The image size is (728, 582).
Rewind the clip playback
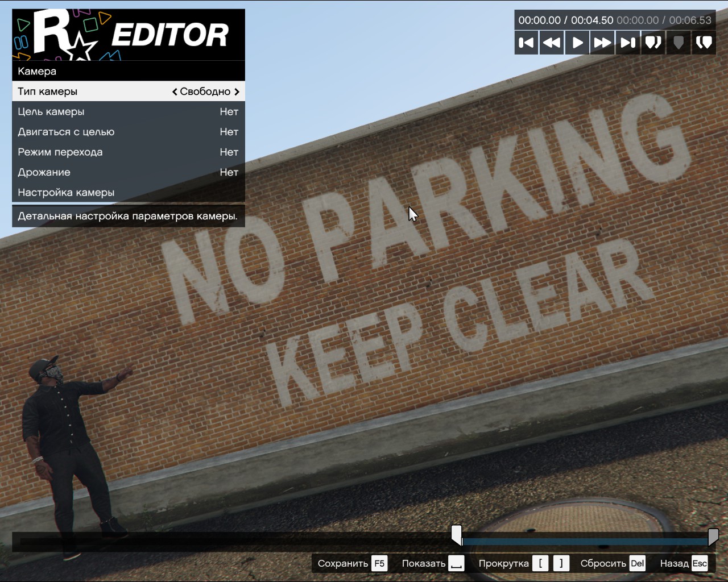click(x=552, y=43)
